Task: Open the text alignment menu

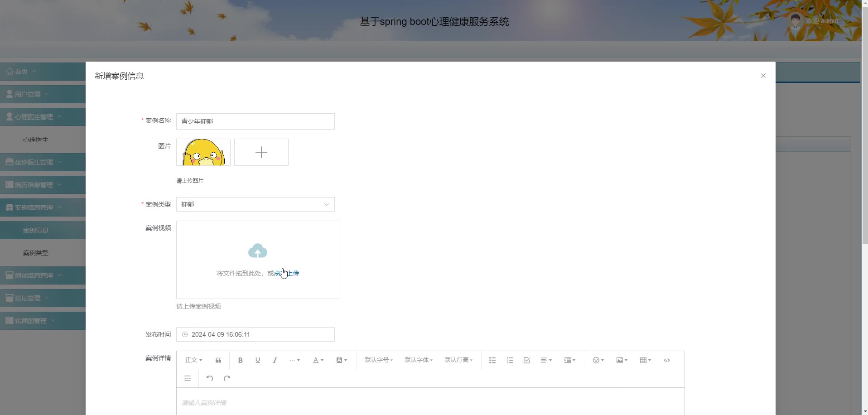Action: pos(546,360)
